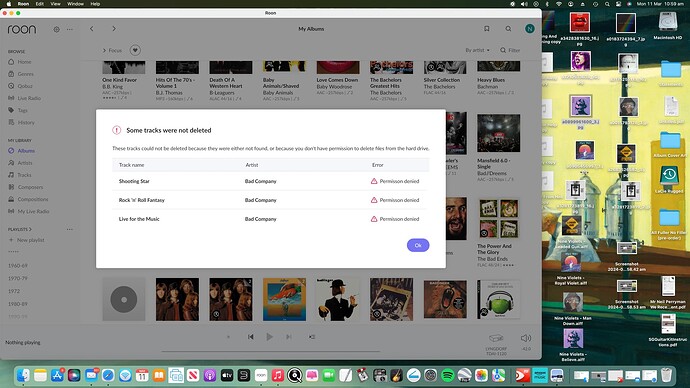The height and width of the screenshot is (388, 690).
Task: Open the Edit menu in menu bar
Action: 40,4
